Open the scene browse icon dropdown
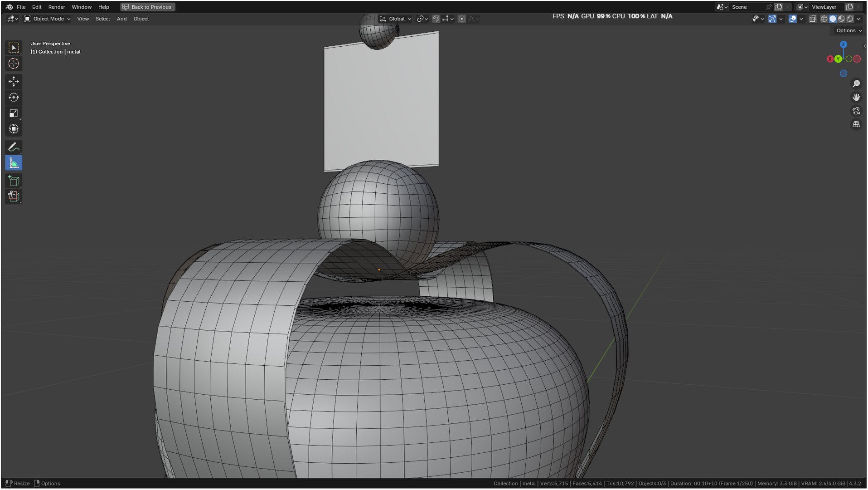868x490 pixels. point(722,7)
